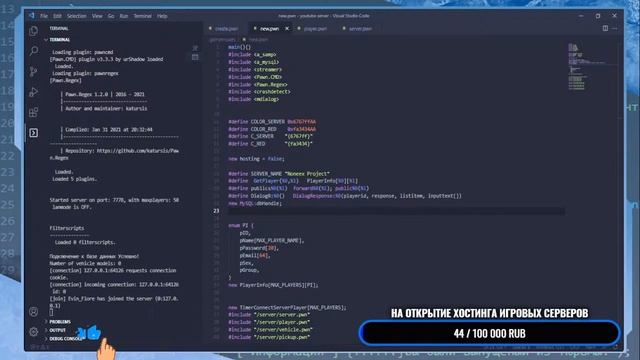Click the lower small icon at the terminal panel's right edge
Screen dimensions: 640x360
pos(195,57)
